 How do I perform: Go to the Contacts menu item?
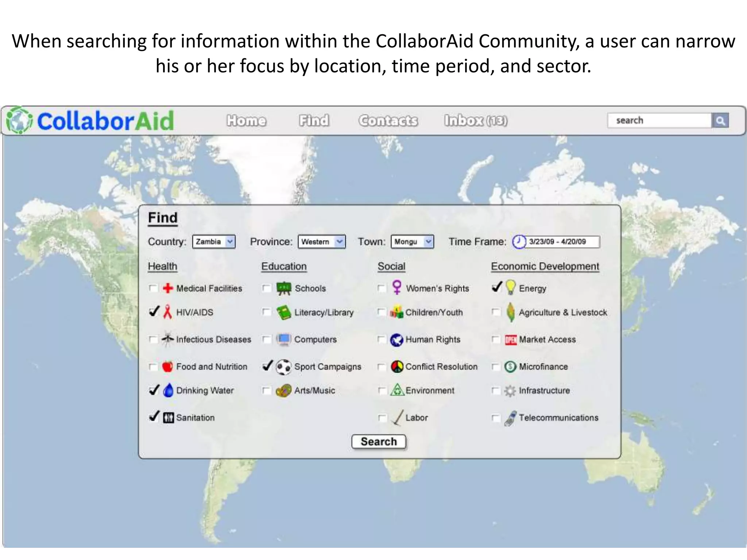click(x=388, y=121)
